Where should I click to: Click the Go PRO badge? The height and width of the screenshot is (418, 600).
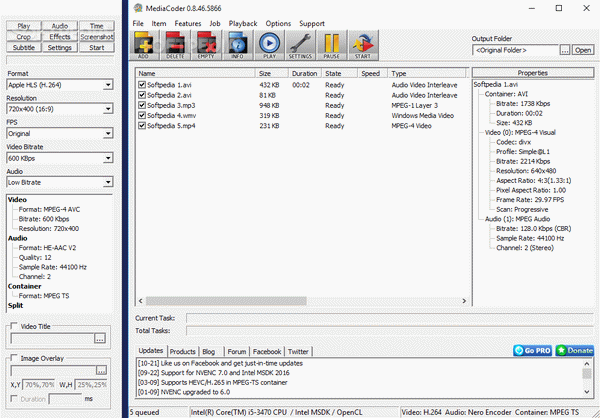(532, 350)
